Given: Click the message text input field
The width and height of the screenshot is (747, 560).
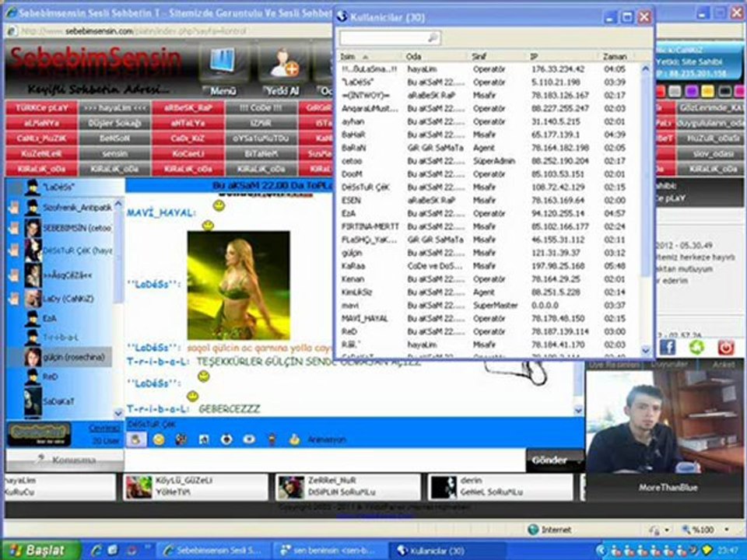Looking at the screenshot, I should (324, 460).
